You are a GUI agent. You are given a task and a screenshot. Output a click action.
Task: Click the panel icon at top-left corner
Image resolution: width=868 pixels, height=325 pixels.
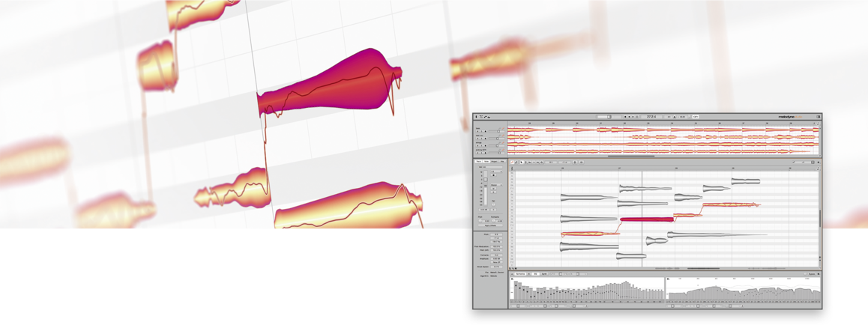tap(476, 117)
